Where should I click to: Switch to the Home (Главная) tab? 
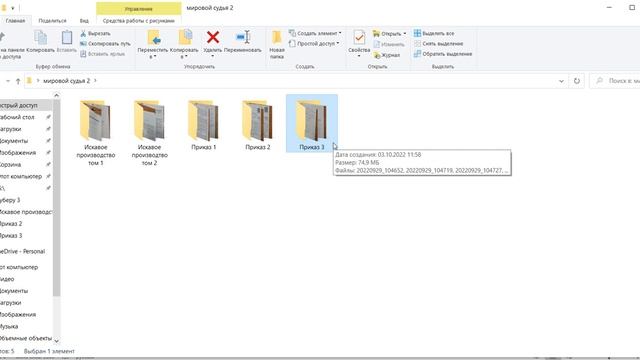pos(16,20)
